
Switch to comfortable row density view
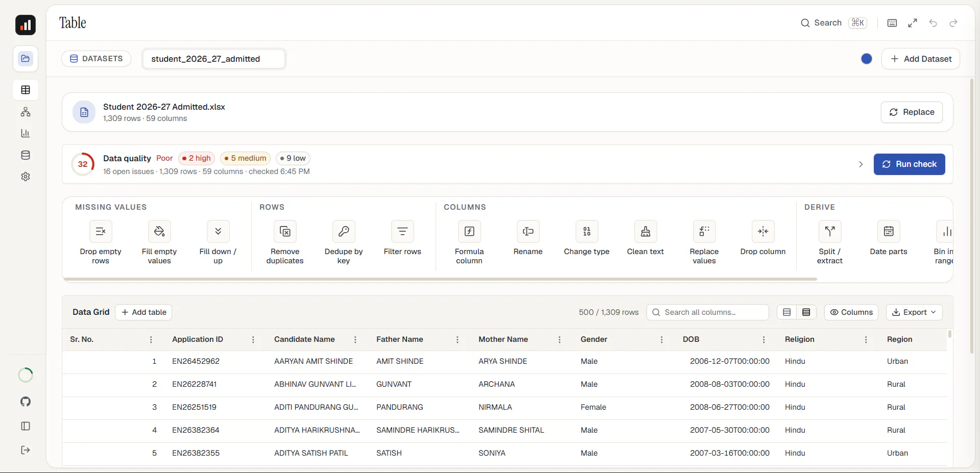(x=787, y=312)
